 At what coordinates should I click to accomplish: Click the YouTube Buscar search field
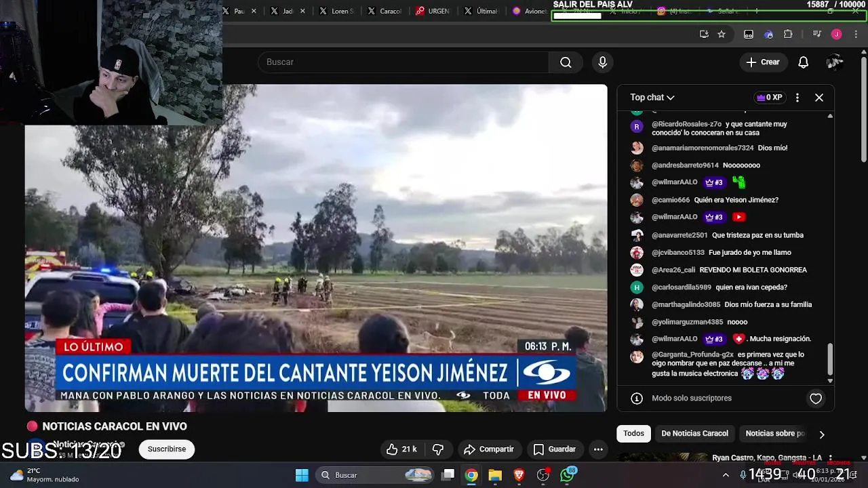click(x=403, y=62)
